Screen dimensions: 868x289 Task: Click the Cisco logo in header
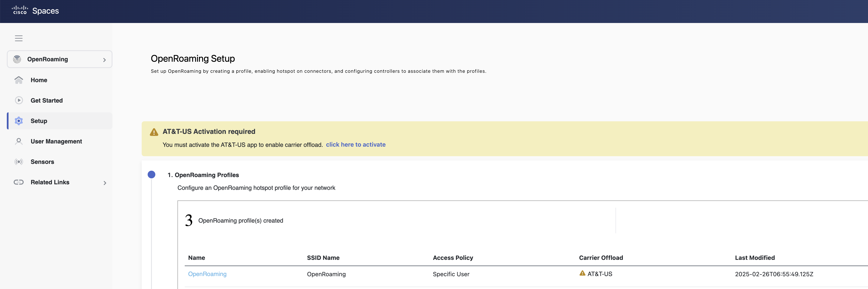pos(20,10)
